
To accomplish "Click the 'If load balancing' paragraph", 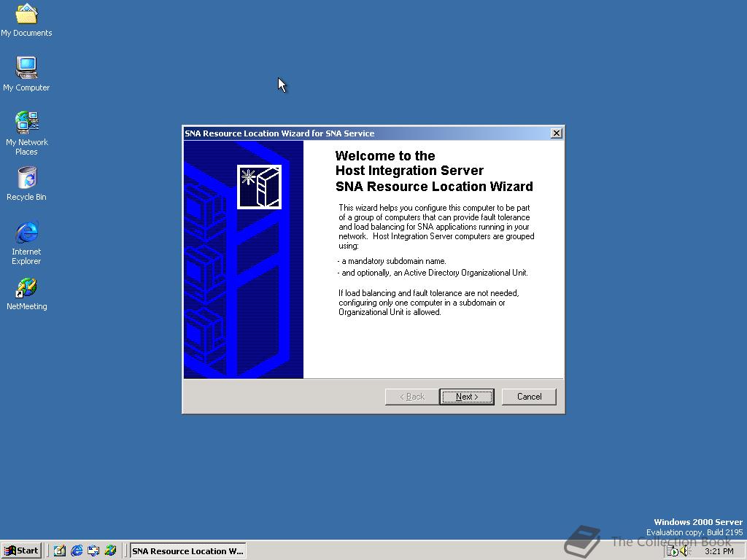I will 429,303.
